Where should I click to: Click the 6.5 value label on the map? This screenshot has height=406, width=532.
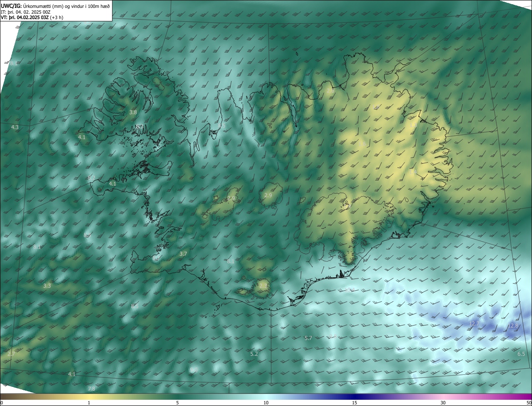click(521, 354)
